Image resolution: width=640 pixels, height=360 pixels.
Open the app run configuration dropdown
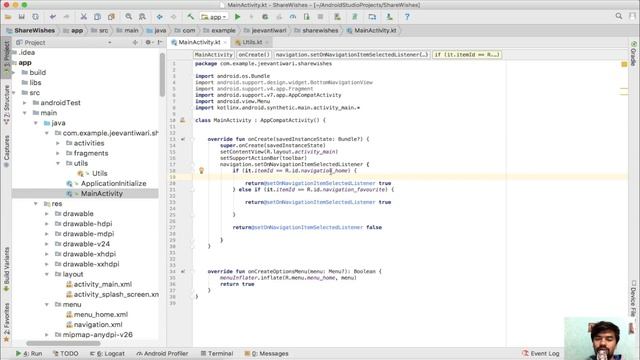pyautogui.click(x=214, y=17)
